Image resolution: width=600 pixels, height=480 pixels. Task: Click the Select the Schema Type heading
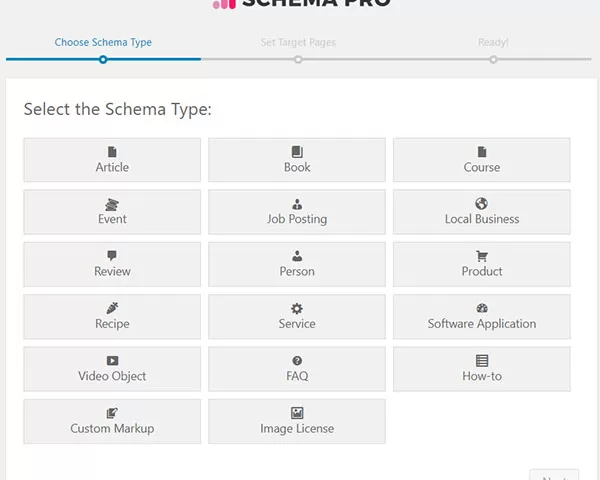pyautogui.click(x=117, y=109)
